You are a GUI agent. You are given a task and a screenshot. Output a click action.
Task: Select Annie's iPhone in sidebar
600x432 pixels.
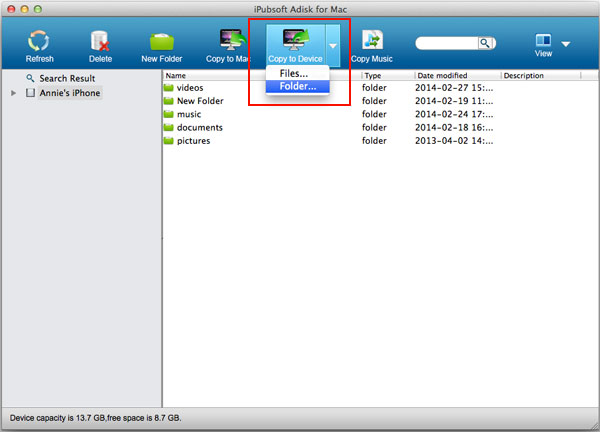pos(70,93)
